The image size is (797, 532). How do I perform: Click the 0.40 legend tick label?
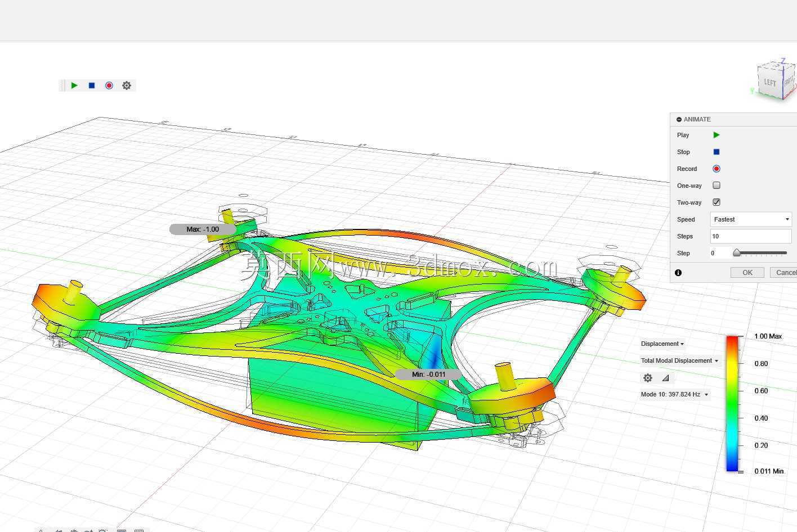[761, 418]
